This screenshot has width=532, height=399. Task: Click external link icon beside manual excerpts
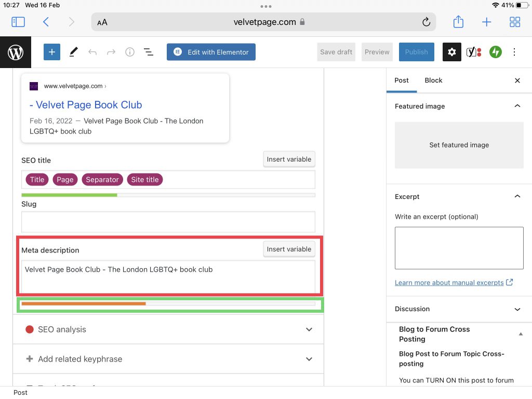tap(509, 282)
